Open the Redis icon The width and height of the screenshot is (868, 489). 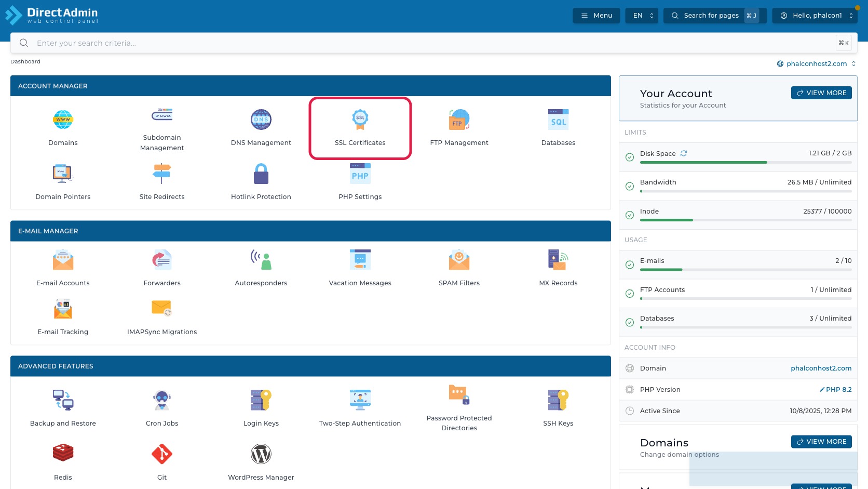(63, 454)
